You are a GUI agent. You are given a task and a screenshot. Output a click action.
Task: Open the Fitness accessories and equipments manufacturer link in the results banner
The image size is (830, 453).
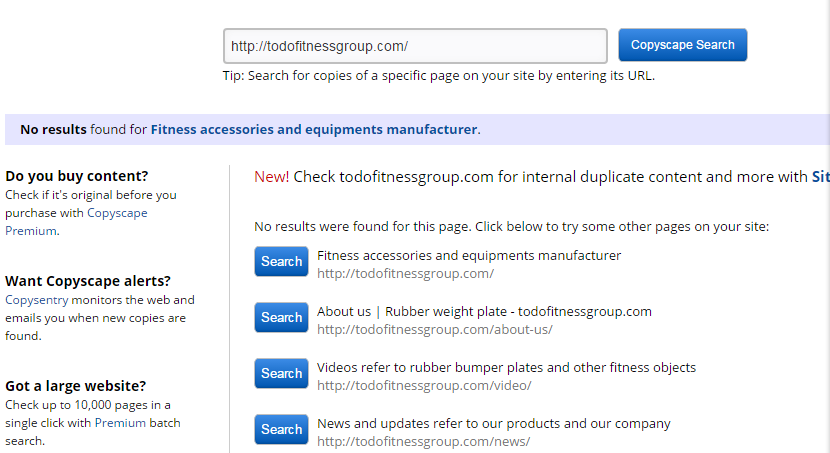click(314, 130)
